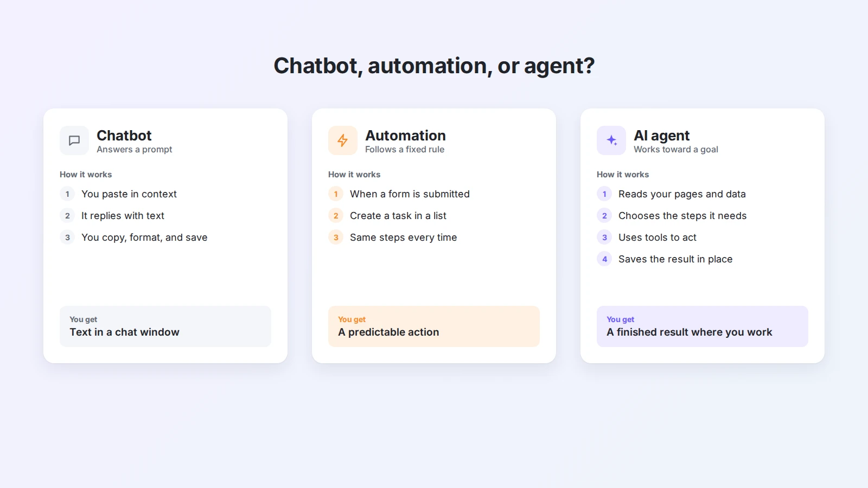Click the text 'Chooses the steps it needs'
The image size is (868, 488).
(682, 216)
